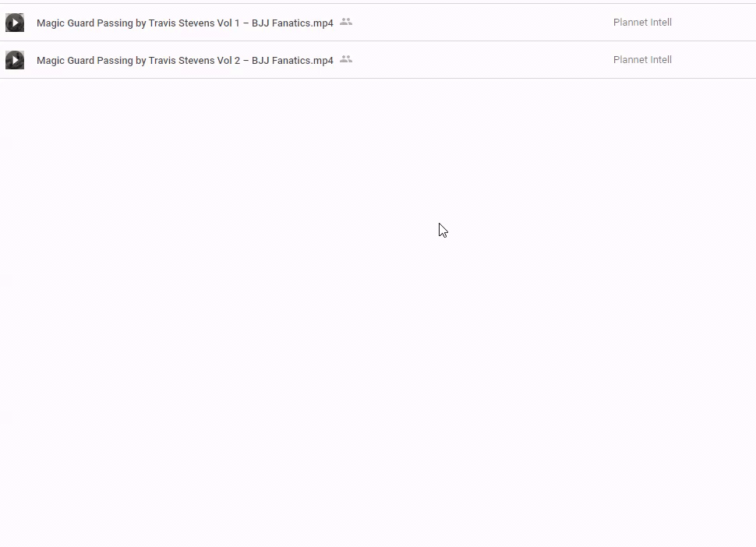Click 'BJJ Fanatics.mp4' in the second row
The image size is (756, 547).
click(292, 60)
